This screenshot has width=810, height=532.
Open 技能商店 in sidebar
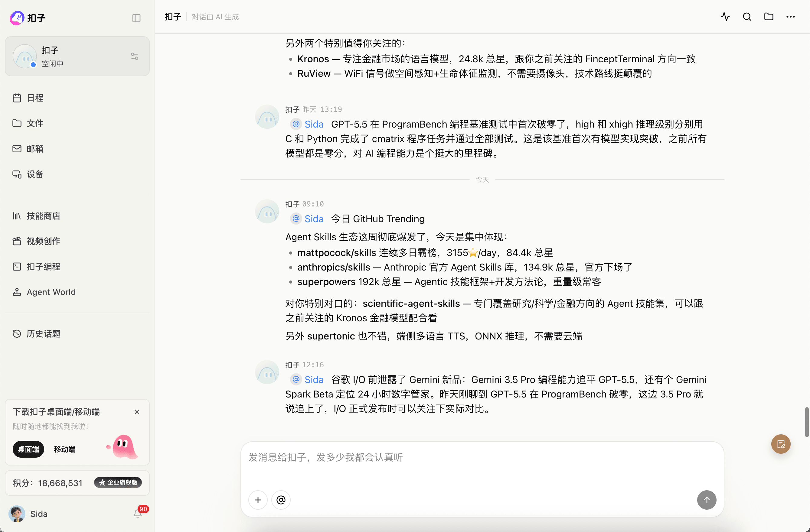(77, 216)
